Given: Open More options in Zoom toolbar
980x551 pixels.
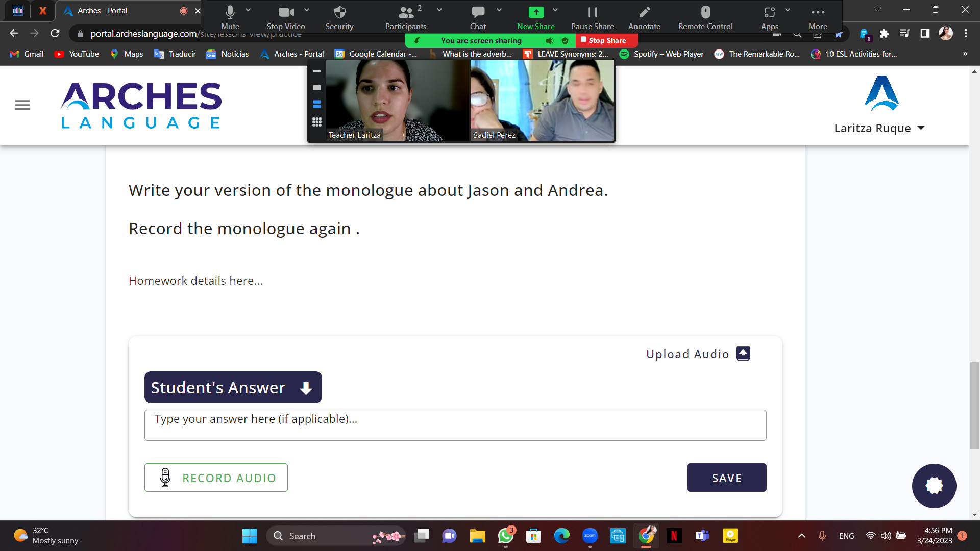Looking at the screenshot, I should click(818, 17).
